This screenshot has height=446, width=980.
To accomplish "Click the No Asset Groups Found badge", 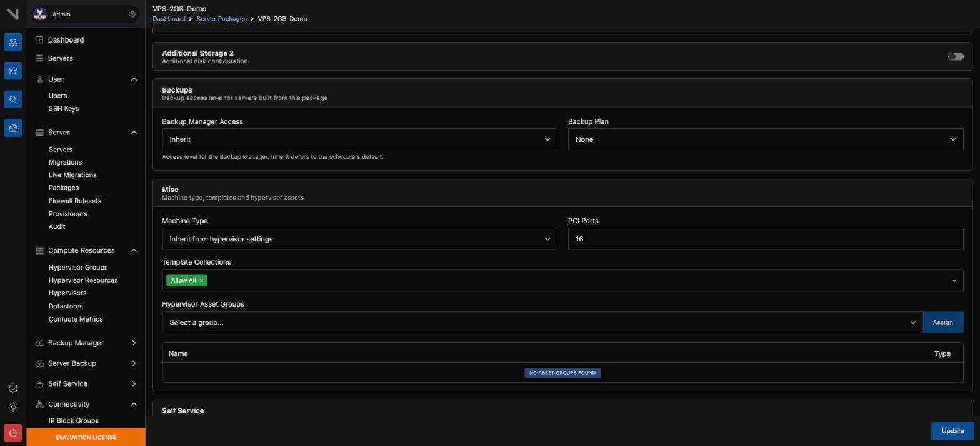I will tap(562, 373).
